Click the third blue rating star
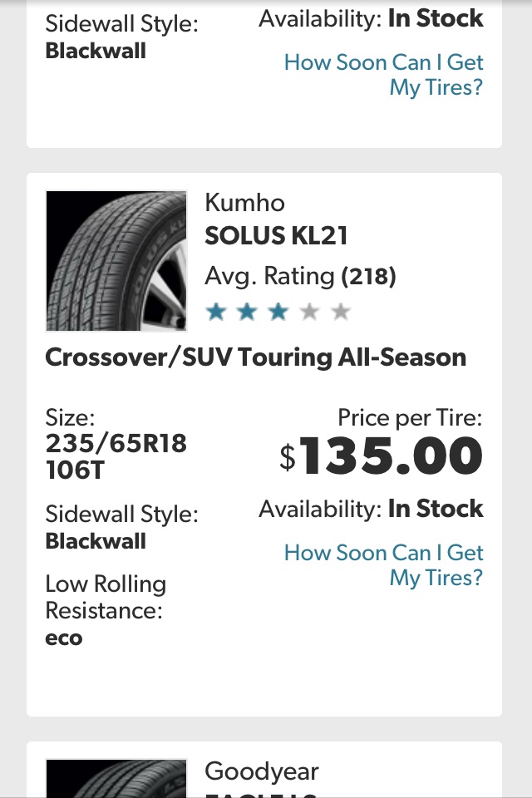The width and height of the screenshot is (532, 798). (278, 313)
